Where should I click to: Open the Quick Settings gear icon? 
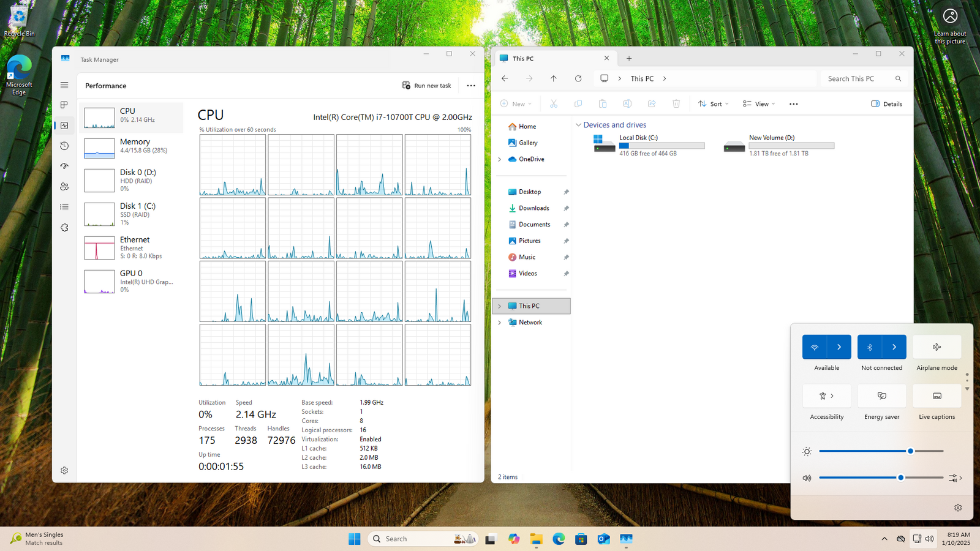coord(957,508)
